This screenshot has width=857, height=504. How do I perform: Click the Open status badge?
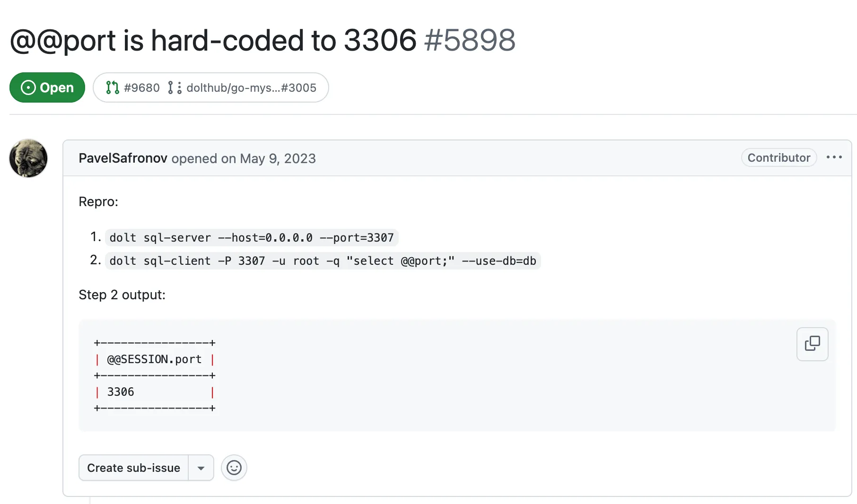coord(47,87)
